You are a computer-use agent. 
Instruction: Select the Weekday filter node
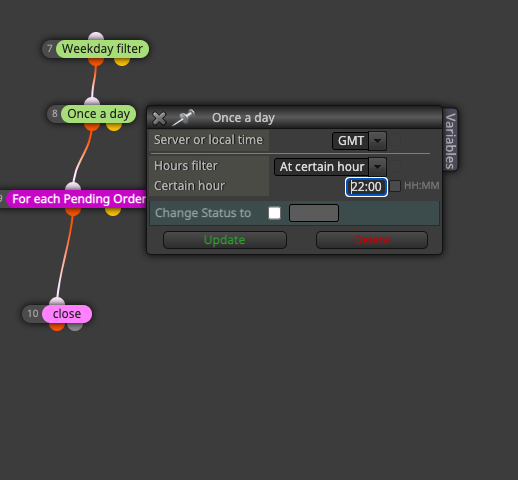(102, 49)
